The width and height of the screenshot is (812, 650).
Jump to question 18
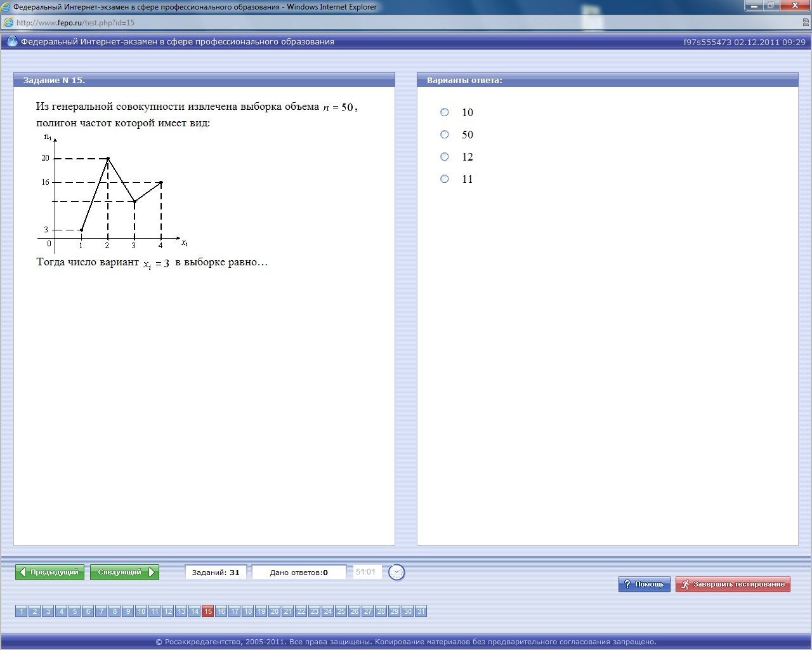click(x=248, y=611)
